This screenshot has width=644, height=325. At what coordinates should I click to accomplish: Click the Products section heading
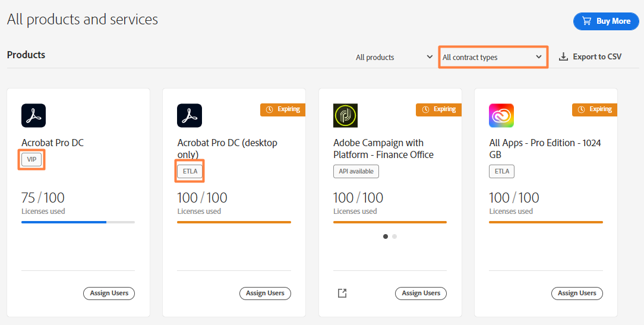pyautogui.click(x=26, y=55)
